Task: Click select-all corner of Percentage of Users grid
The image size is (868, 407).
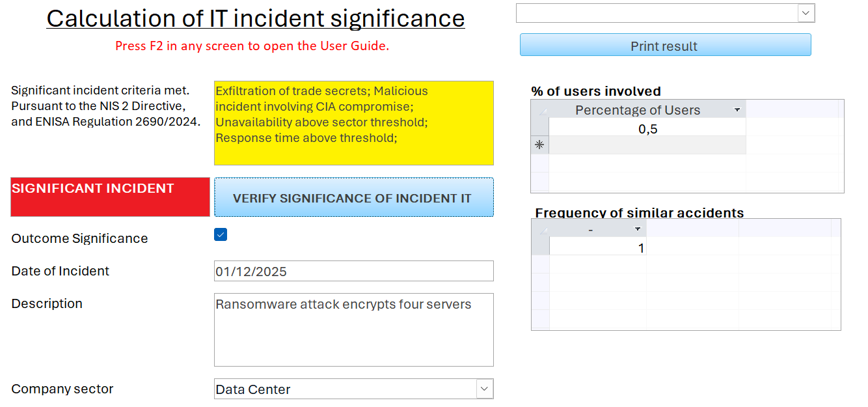Action: [x=539, y=109]
